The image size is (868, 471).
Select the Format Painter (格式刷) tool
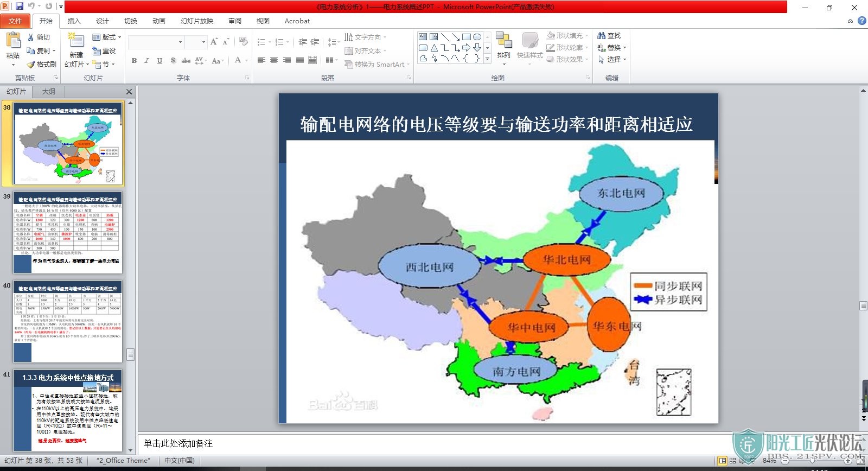42,64
